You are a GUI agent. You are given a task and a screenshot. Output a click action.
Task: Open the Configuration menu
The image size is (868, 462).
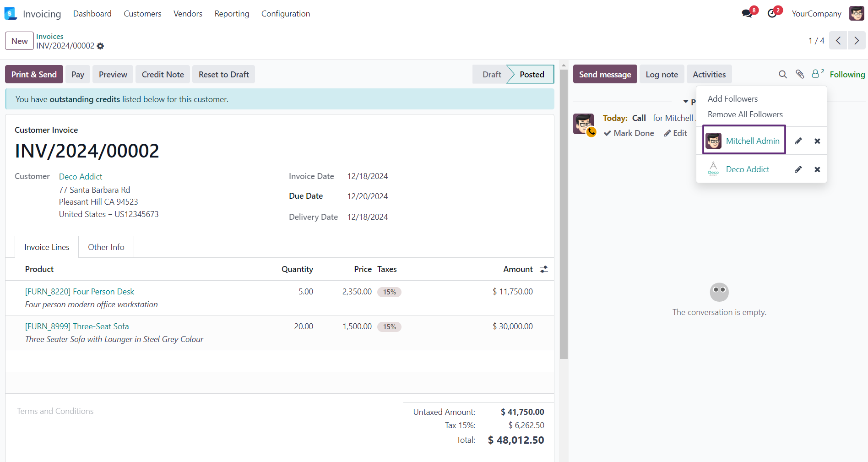pyautogui.click(x=286, y=14)
